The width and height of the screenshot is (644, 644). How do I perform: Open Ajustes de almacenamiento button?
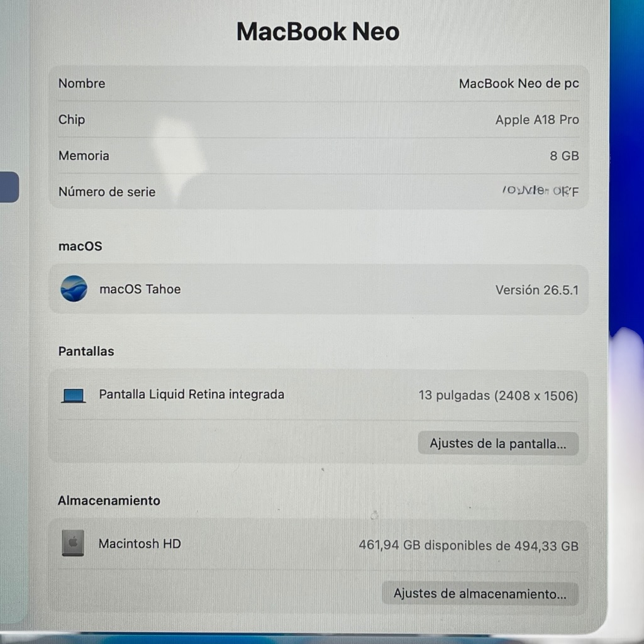480,594
